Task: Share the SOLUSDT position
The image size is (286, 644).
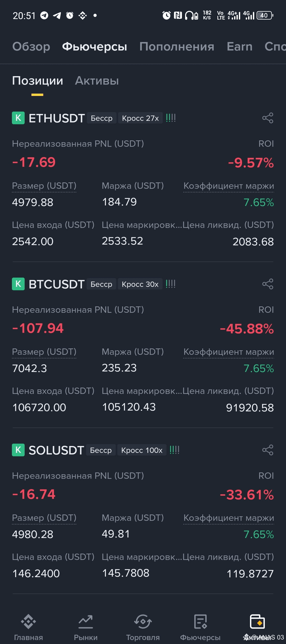Action: (x=267, y=450)
